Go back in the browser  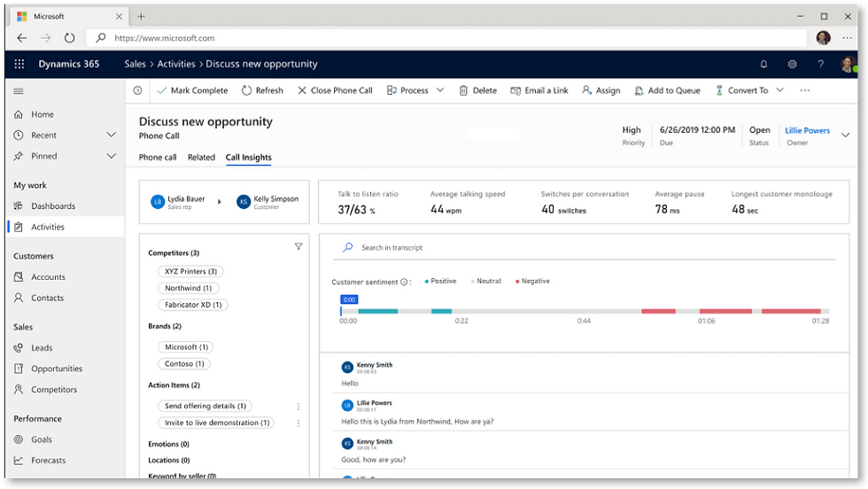(x=22, y=38)
